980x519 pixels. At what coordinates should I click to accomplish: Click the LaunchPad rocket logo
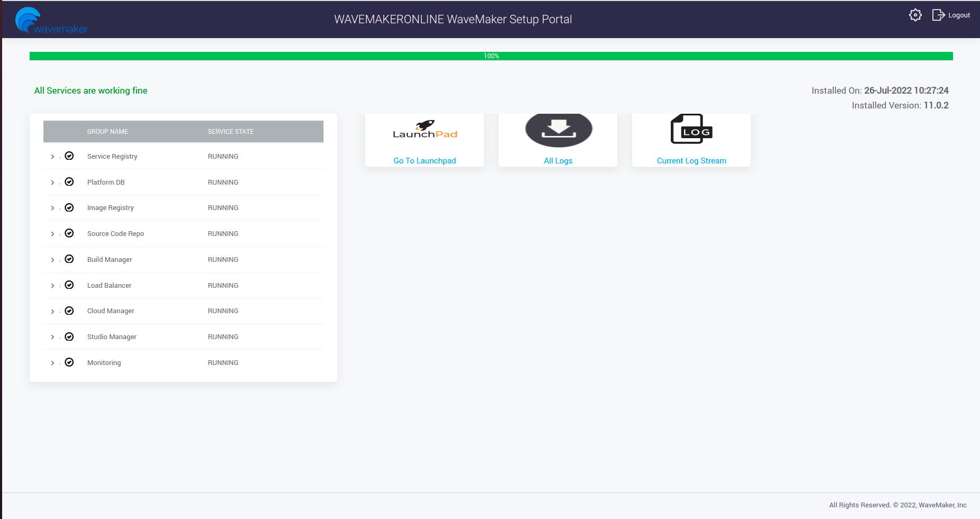pos(425,130)
